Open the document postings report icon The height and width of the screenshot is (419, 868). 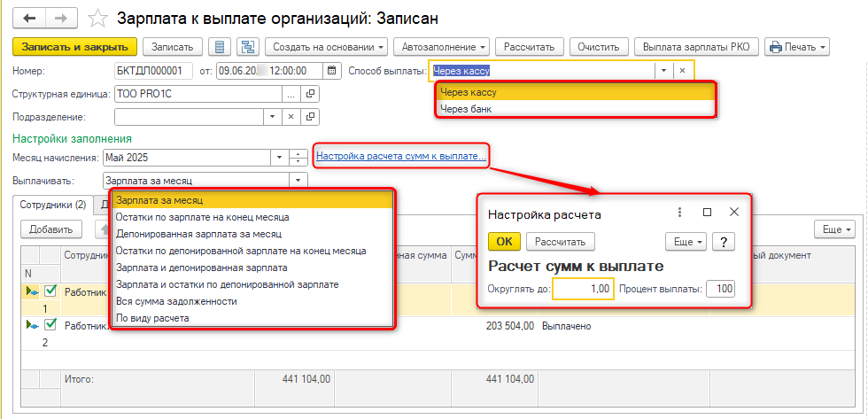(x=221, y=46)
